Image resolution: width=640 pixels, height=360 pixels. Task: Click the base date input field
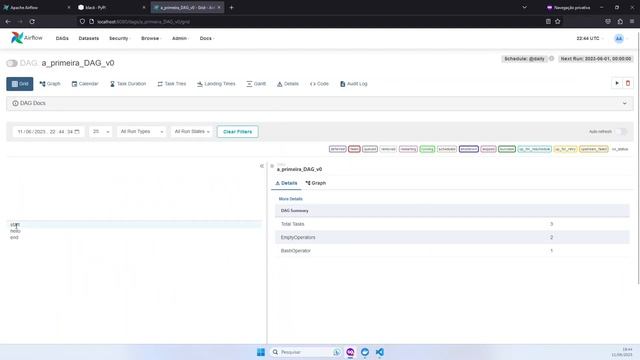click(48, 131)
